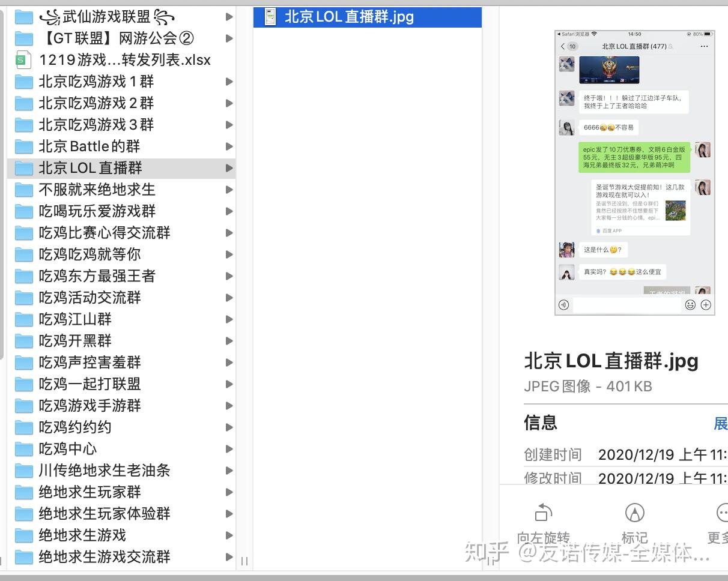
Task: Click the folder icon for 北京Battle的群
Action: [x=23, y=146]
